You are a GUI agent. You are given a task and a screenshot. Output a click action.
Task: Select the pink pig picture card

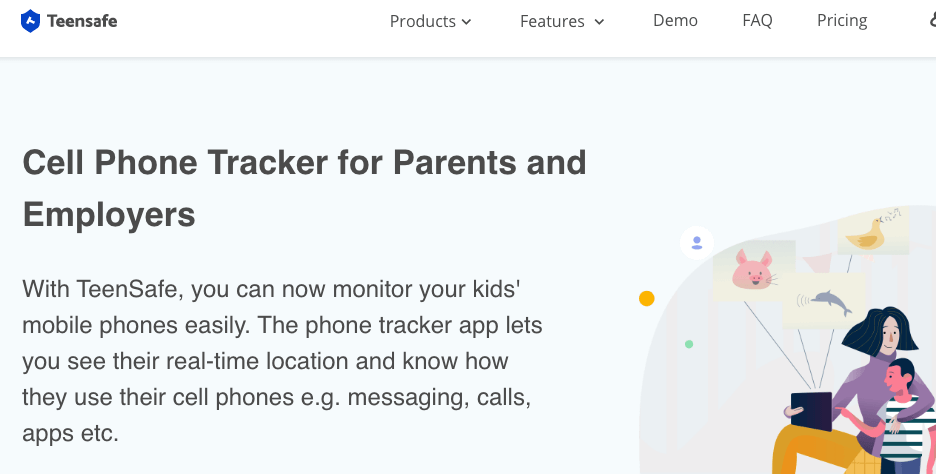753,270
